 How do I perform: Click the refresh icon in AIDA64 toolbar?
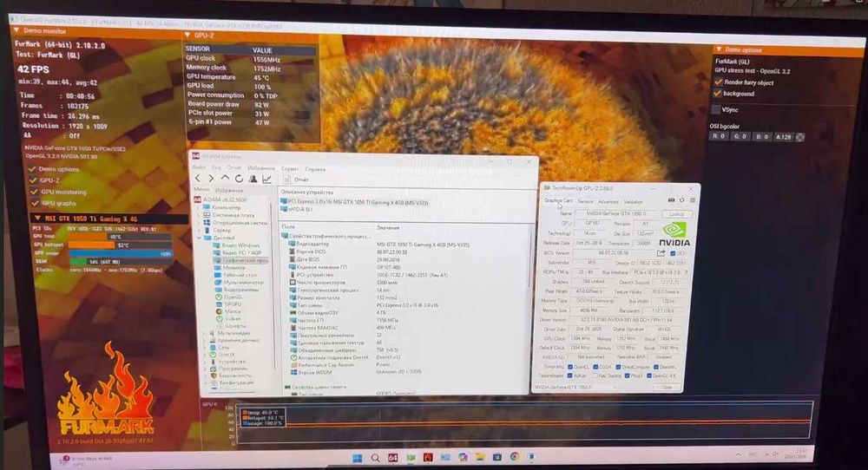[x=239, y=179]
